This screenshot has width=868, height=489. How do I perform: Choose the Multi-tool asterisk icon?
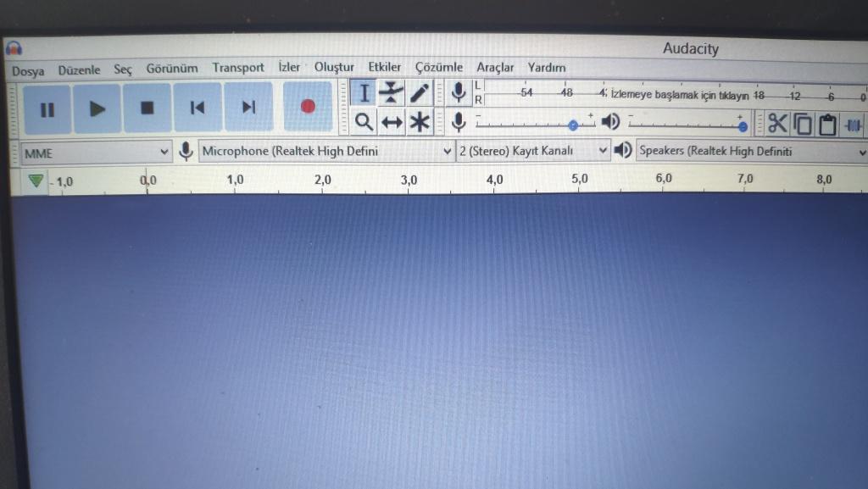coord(419,123)
